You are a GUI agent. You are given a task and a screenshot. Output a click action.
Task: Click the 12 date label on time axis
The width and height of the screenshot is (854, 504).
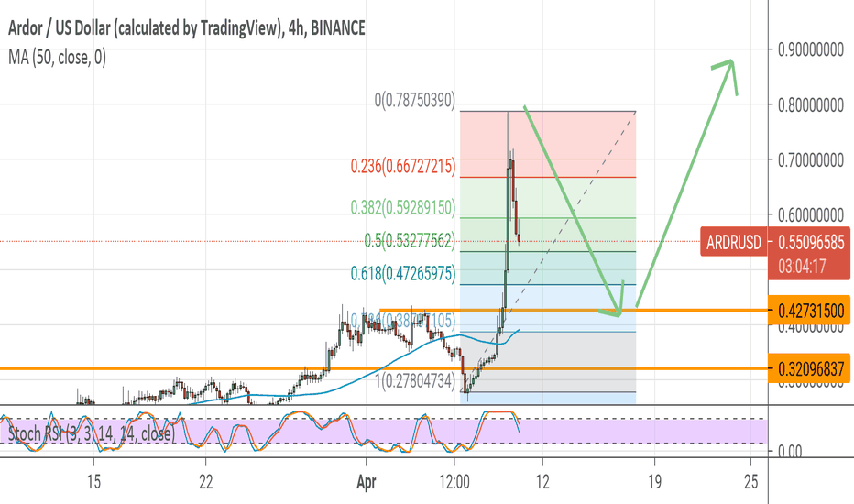click(x=542, y=482)
